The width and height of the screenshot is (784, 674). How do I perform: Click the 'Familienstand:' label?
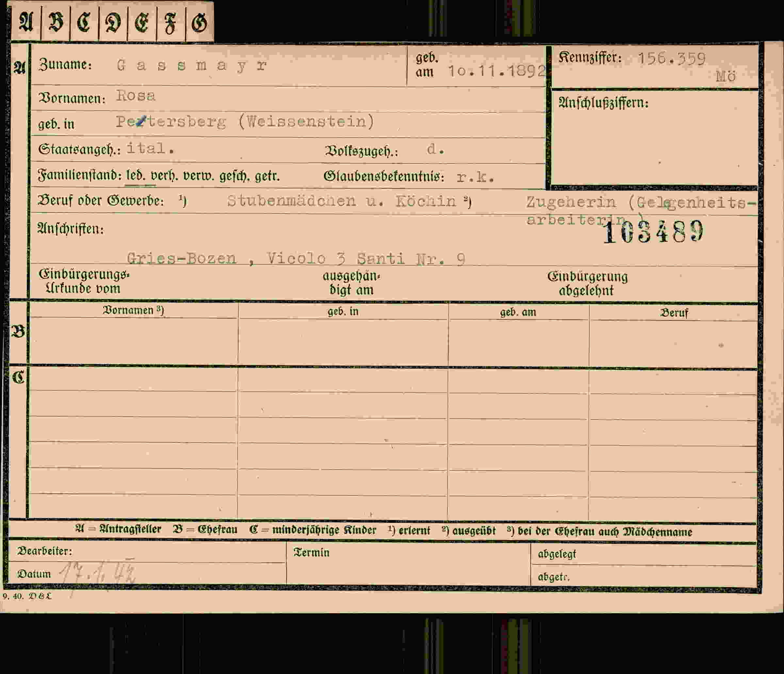79,175
